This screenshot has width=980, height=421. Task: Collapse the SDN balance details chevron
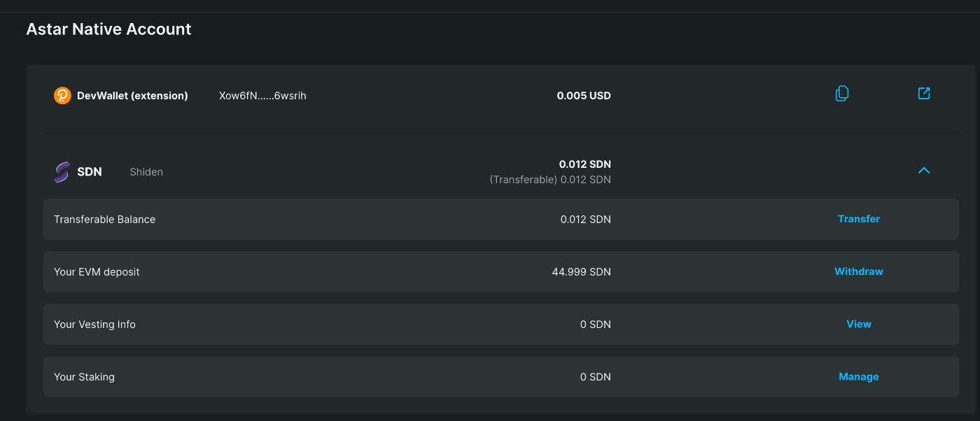point(924,170)
